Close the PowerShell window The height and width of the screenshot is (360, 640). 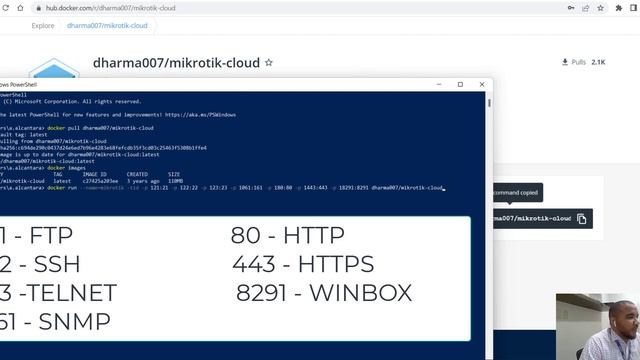pos(482,84)
